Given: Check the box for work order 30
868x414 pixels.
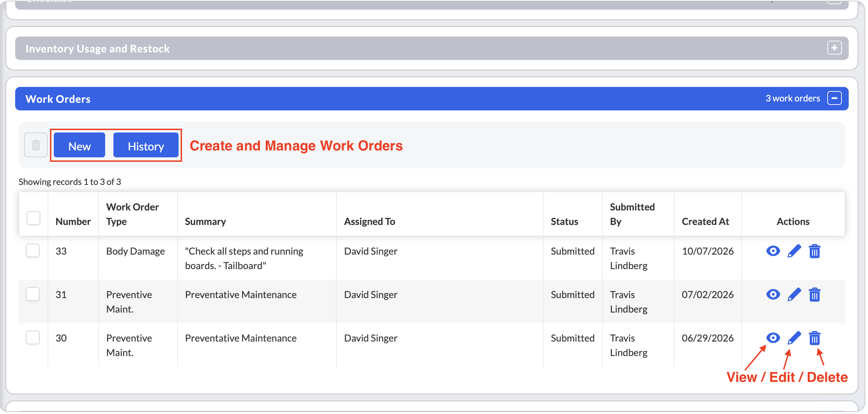Looking at the screenshot, I should click(33, 337).
